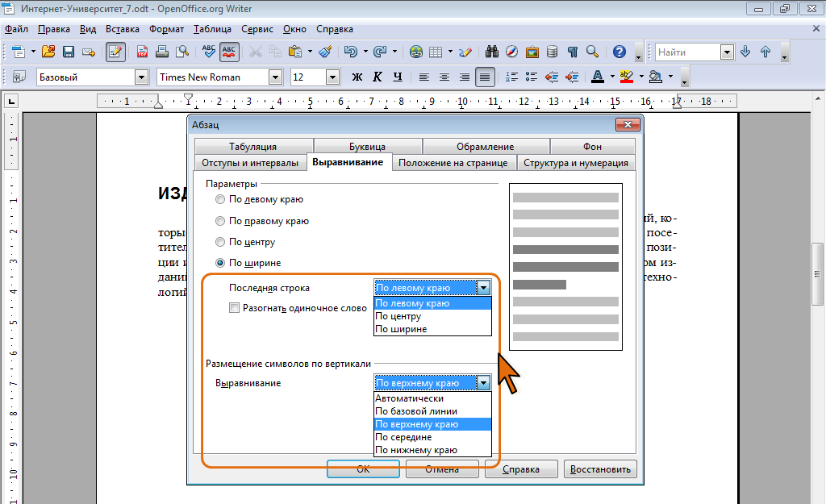Toggle the Nonprinting Characters pilcrow icon
The width and height of the screenshot is (826, 504).
[573, 52]
